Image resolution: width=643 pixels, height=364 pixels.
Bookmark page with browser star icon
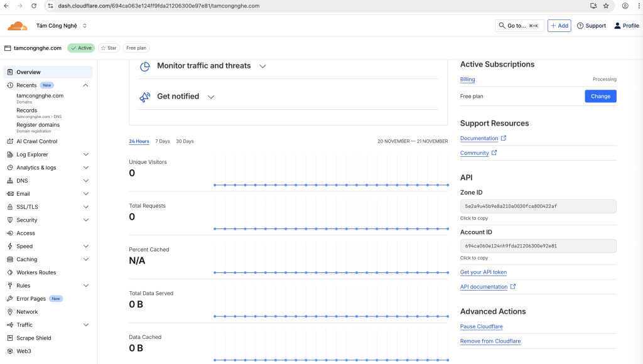tap(606, 6)
